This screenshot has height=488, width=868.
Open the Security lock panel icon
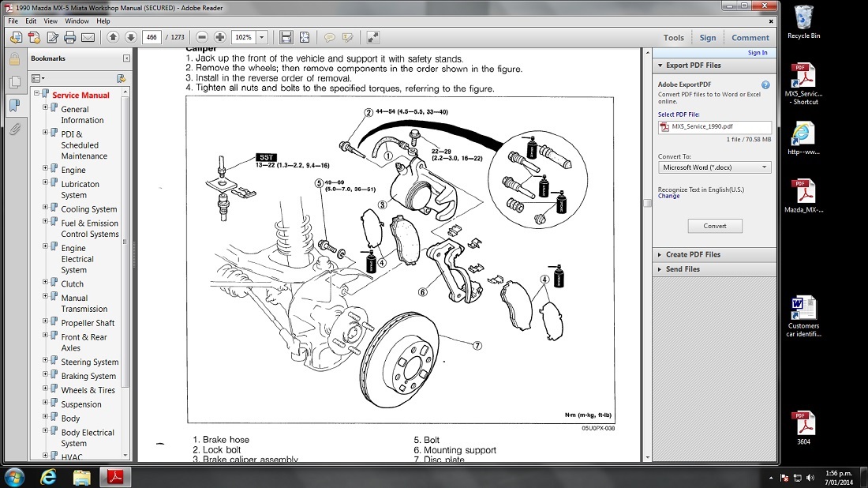click(15, 58)
